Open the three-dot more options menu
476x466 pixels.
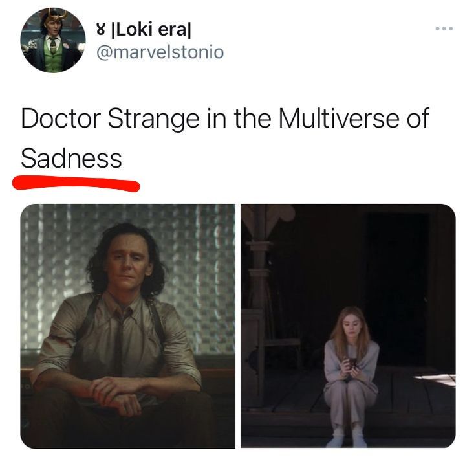click(x=444, y=28)
